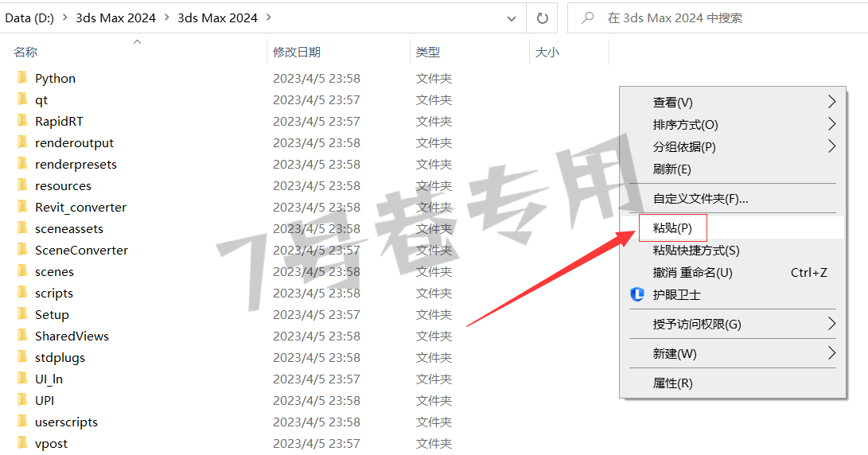Select the scripts folder name
The image size is (868, 455).
click(x=54, y=294)
